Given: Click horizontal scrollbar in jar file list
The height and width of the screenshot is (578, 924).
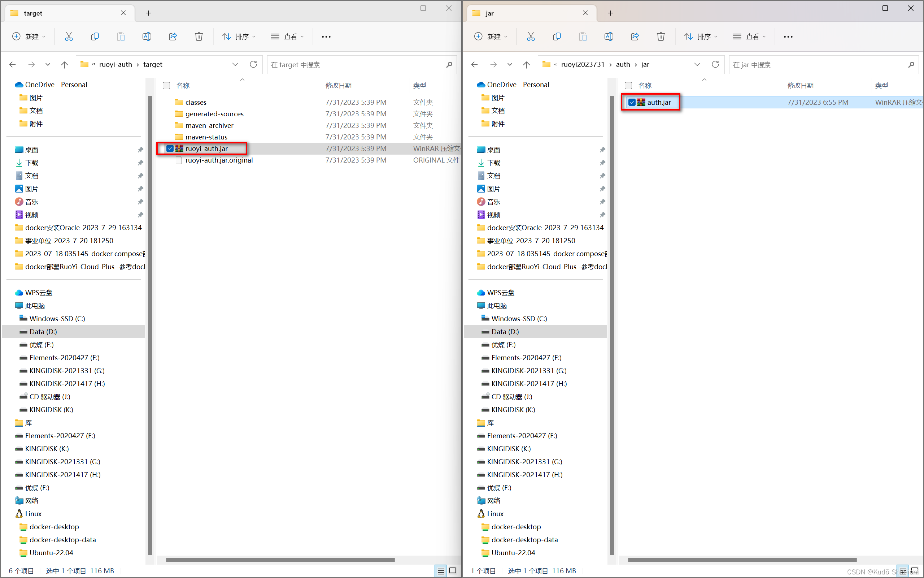Looking at the screenshot, I should coord(742,560).
